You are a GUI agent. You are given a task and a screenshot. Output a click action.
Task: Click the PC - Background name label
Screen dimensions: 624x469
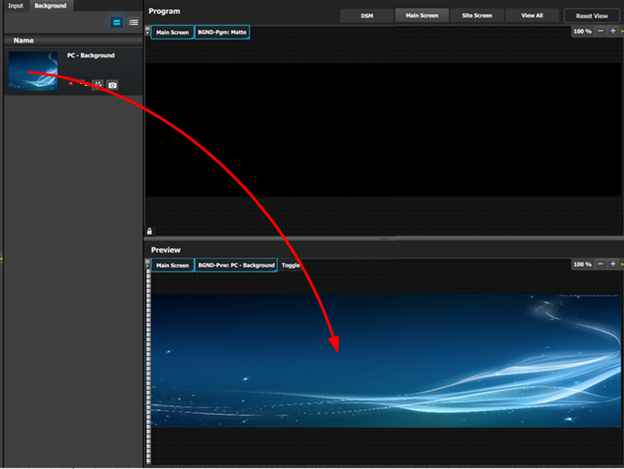91,55
